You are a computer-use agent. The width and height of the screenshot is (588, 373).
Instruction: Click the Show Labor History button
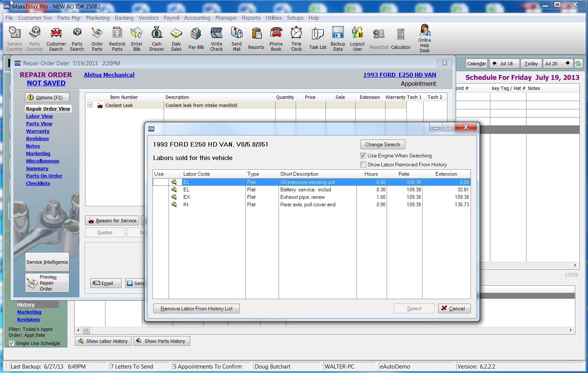[103, 341]
